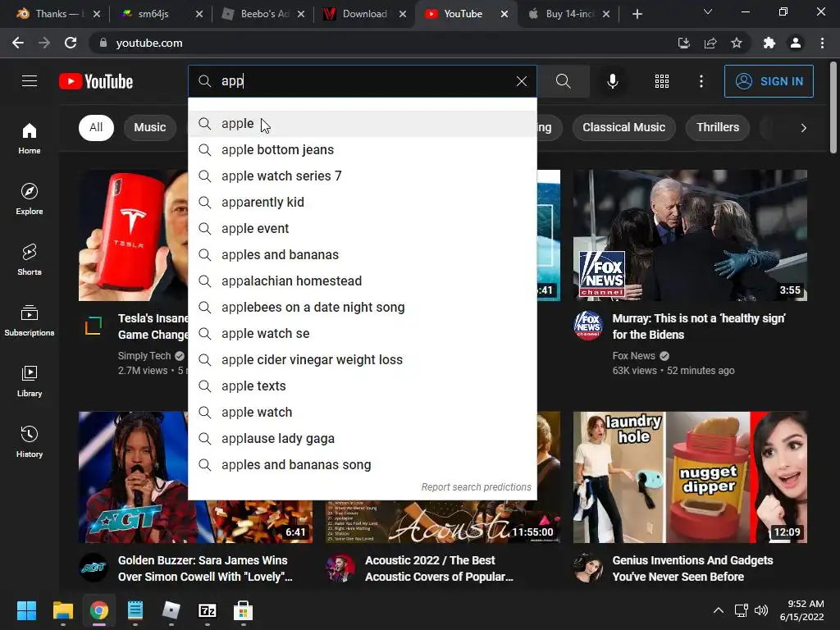This screenshot has width=840, height=630.
Task: Go back with browser back arrow
Action: click(x=18, y=43)
